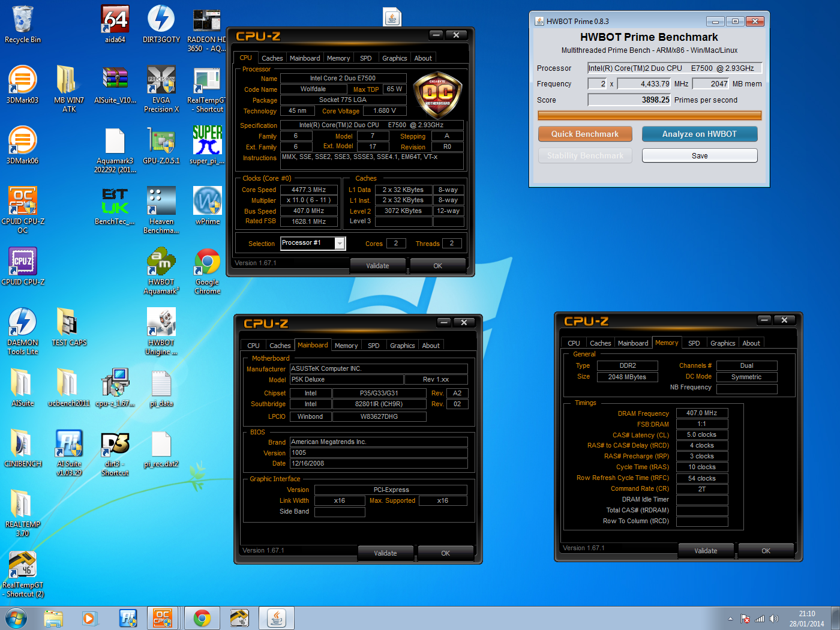Launch aida64 from the desktop

115,25
